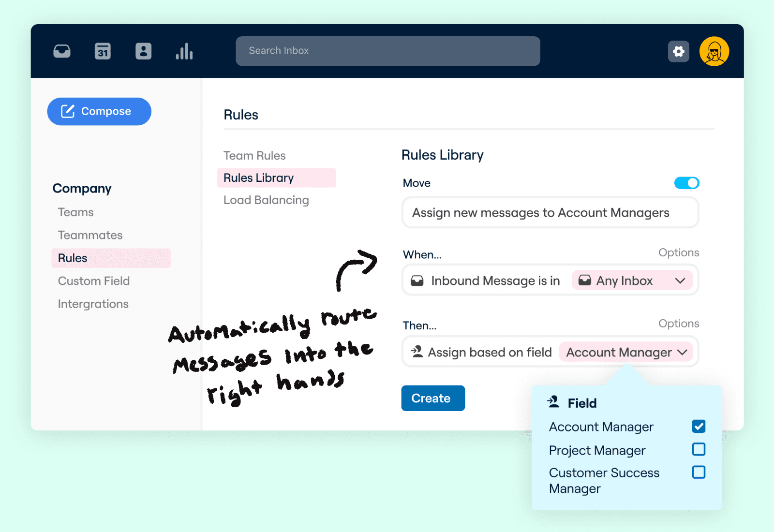Click the Search Inbox field
This screenshot has width=774, height=532.
(388, 51)
